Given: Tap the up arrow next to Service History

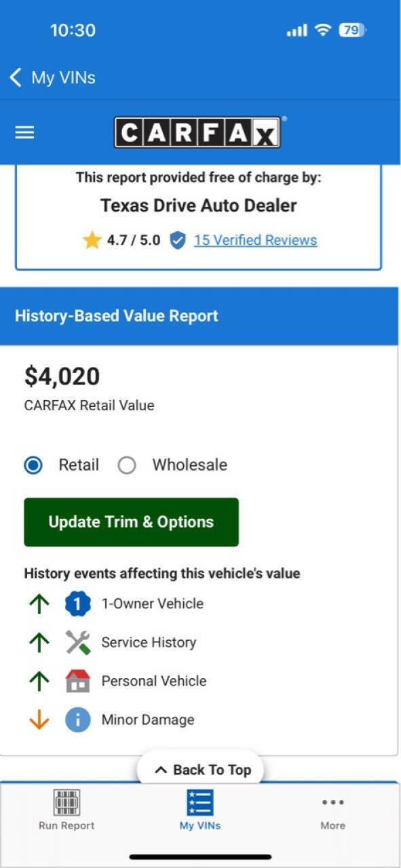Looking at the screenshot, I should [40, 642].
